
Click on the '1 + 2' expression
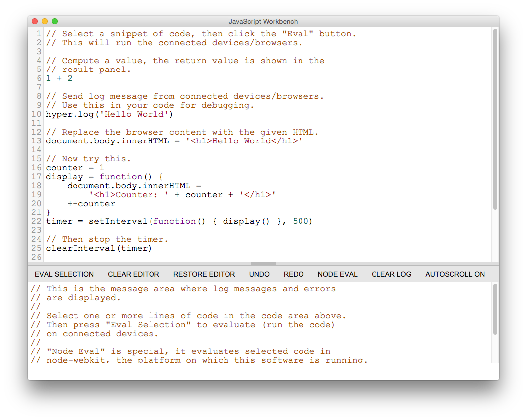pyautogui.click(x=59, y=78)
